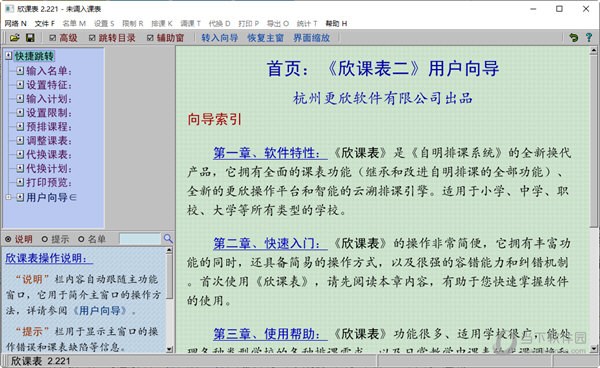Select 输入计划 tree label
This screenshot has width=600, height=368.
click(x=49, y=99)
